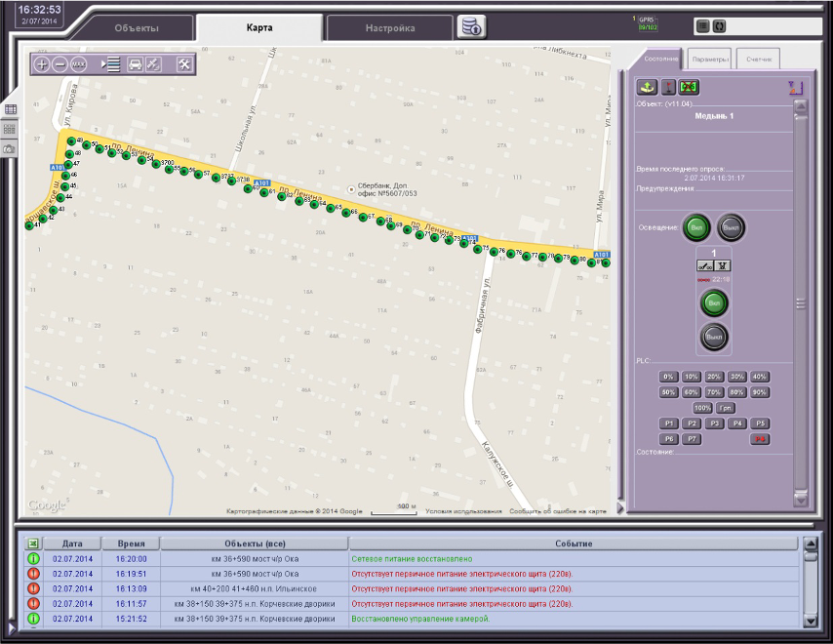
Task: Set PLC dimming level to 50%
Action: coord(668,392)
